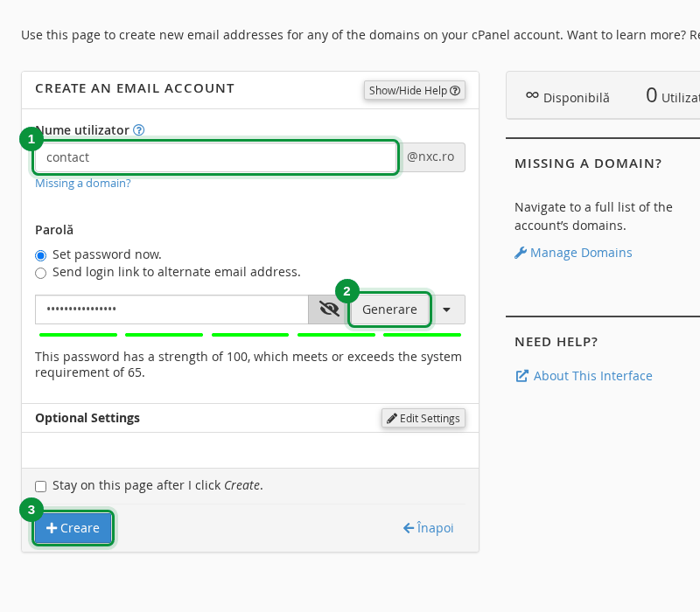Click the password strength of 100 message
This screenshot has height=612, width=700.
coord(248,365)
